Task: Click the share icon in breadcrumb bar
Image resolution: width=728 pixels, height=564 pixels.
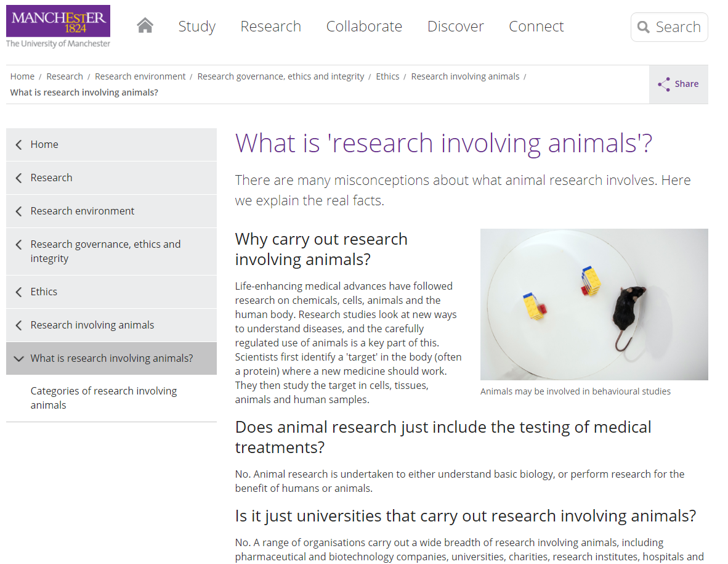Action: pos(663,84)
